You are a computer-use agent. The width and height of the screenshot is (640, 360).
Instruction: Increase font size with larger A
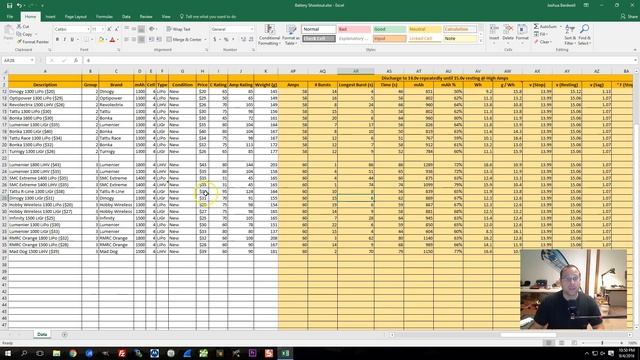coord(109,29)
